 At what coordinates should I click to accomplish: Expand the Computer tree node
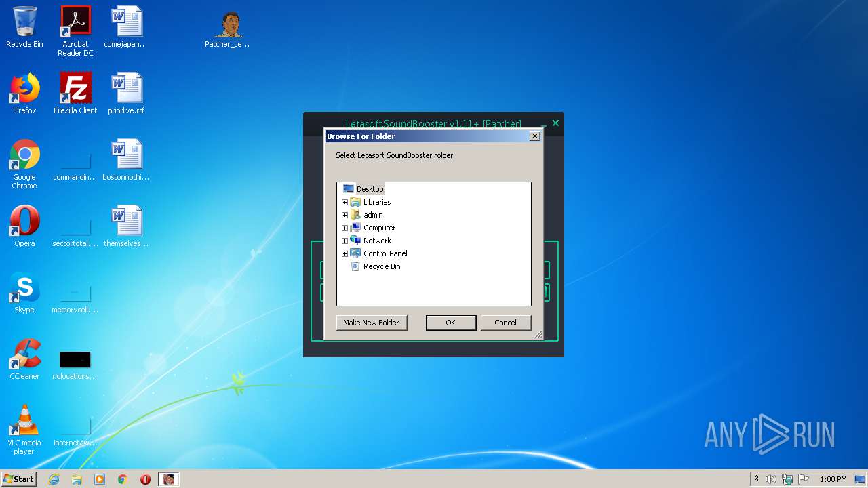pyautogui.click(x=344, y=228)
